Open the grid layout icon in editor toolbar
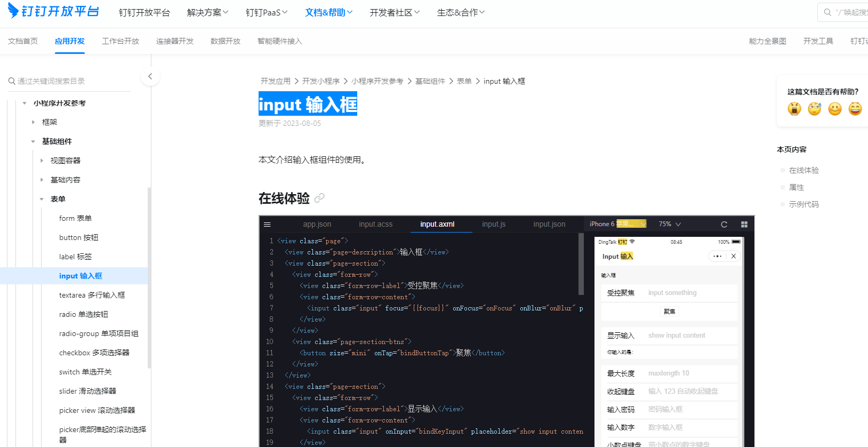The width and height of the screenshot is (868, 447). pos(744,225)
